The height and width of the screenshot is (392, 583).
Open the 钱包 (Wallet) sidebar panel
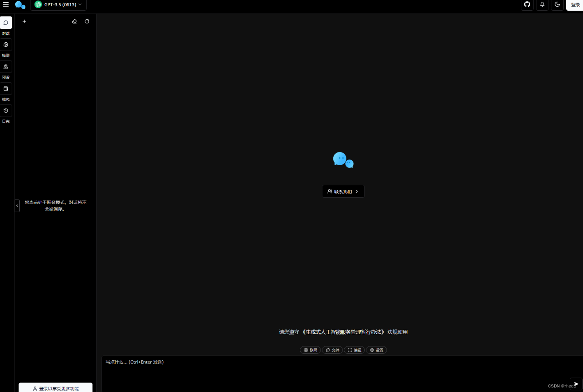click(x=6, y=88)
